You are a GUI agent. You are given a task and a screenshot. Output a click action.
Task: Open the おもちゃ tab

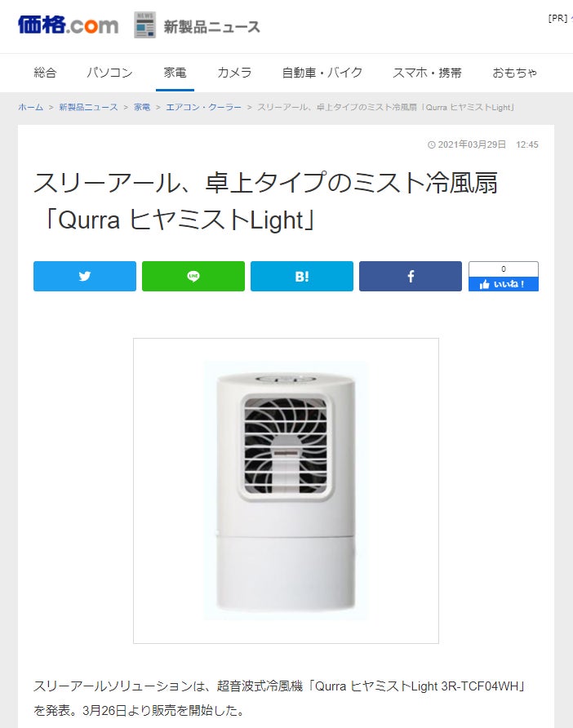pyautogui.click(x=514, y=73)
